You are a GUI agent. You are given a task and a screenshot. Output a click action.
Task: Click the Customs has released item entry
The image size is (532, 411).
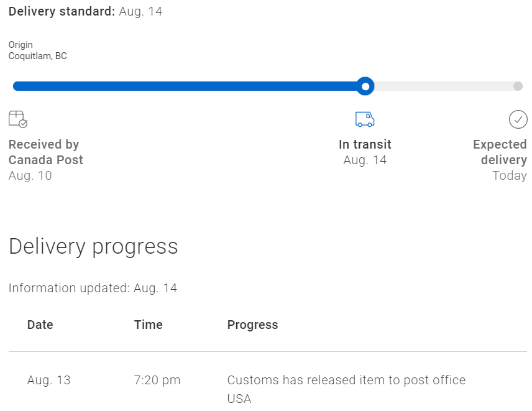346,389
